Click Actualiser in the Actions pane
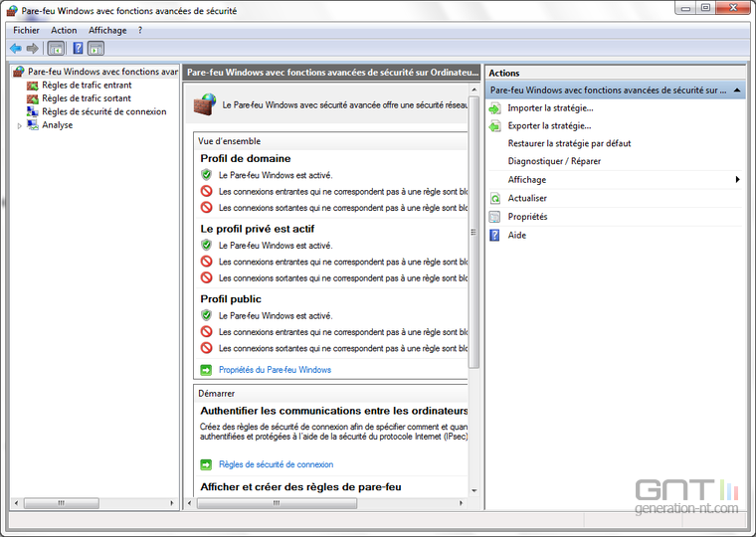 coord(527,198)
